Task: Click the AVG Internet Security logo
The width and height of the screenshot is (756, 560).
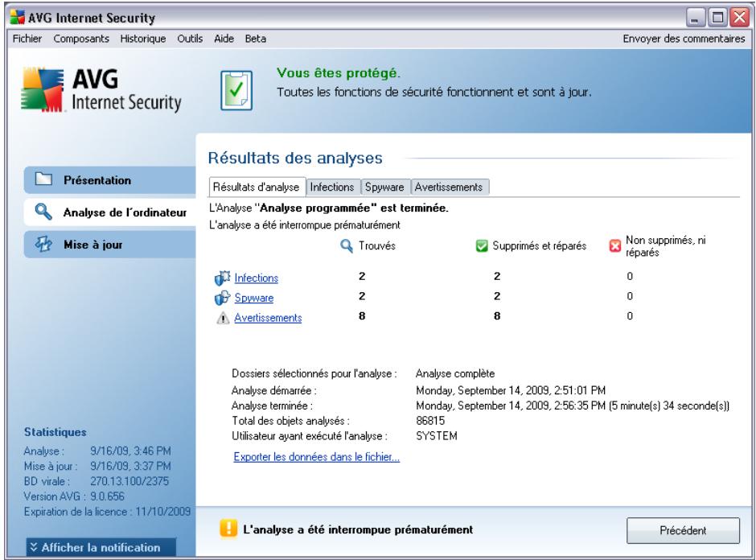Action: pyautogui.click(x=101, y=90)
